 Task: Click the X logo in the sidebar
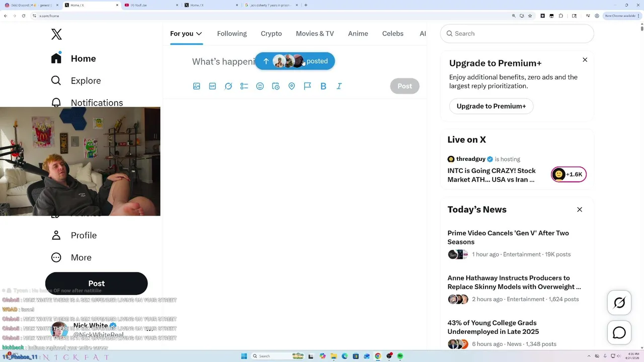click(x=56, y=34)
